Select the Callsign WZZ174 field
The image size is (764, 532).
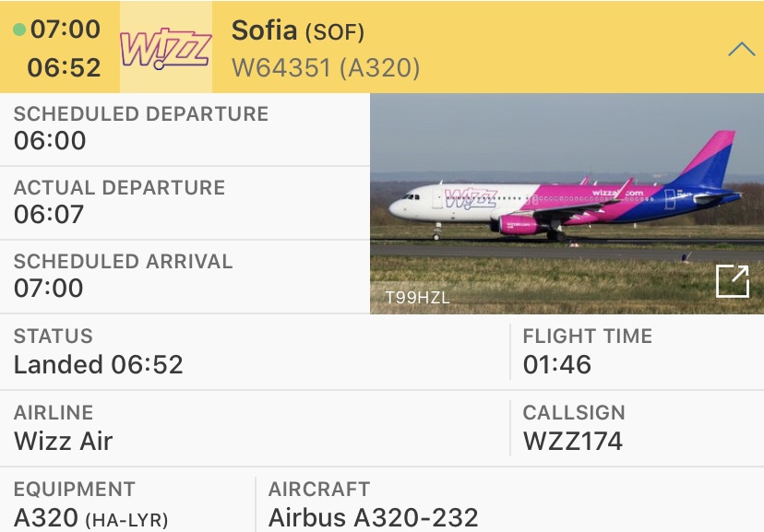[x=573, y=429]
